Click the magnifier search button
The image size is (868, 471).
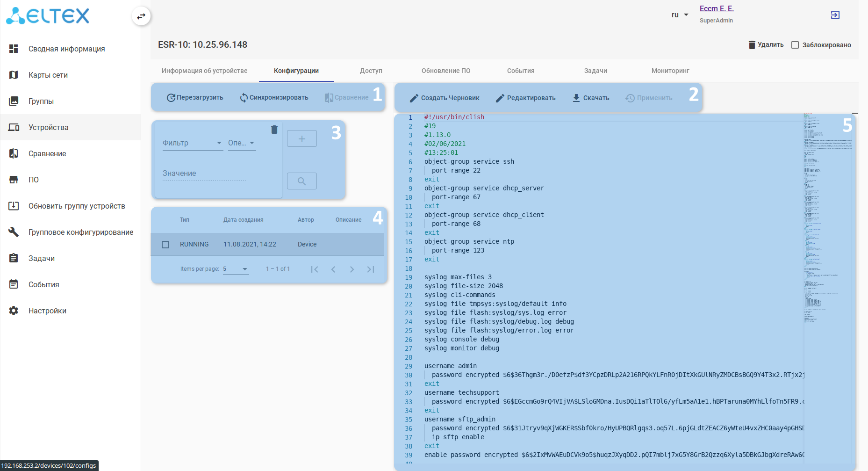pos(301,181)
